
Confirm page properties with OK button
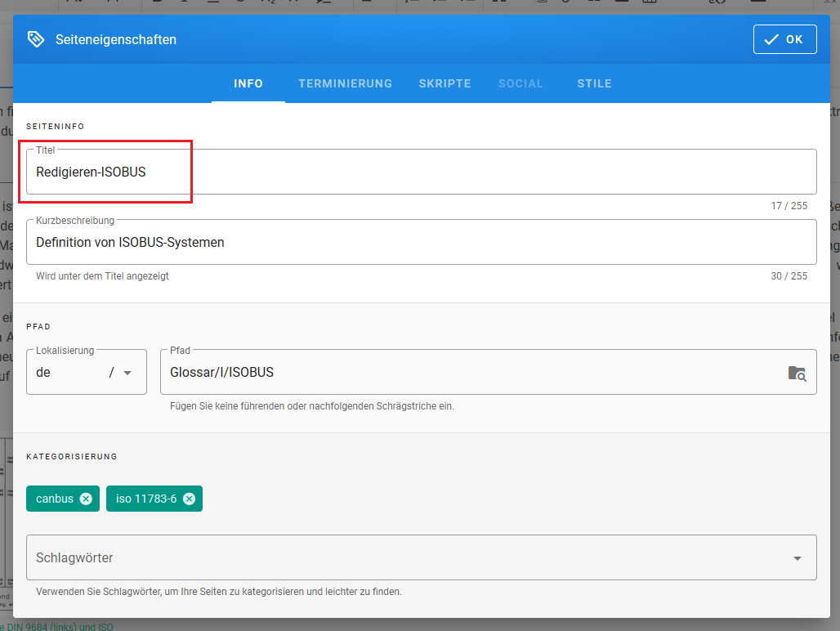784,39
